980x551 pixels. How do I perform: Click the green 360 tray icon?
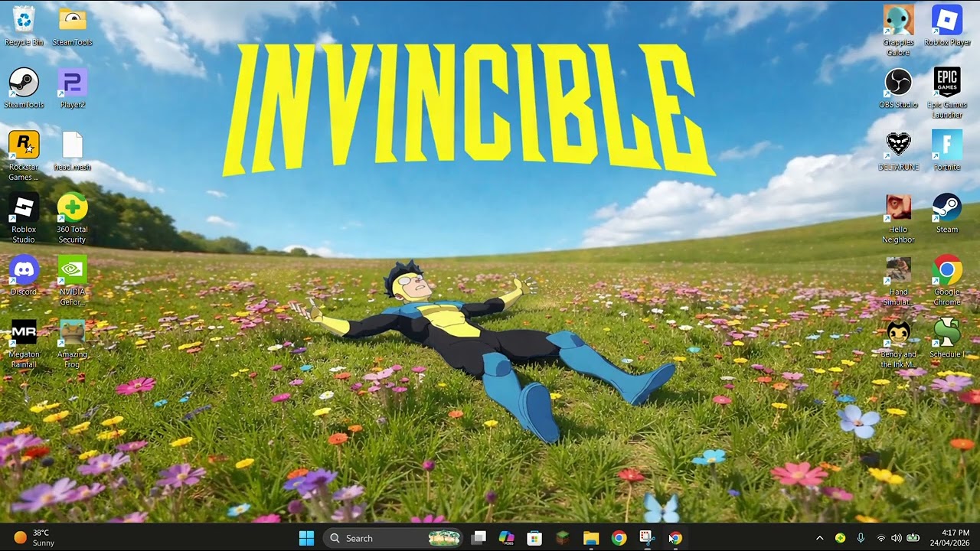point(841,538)
